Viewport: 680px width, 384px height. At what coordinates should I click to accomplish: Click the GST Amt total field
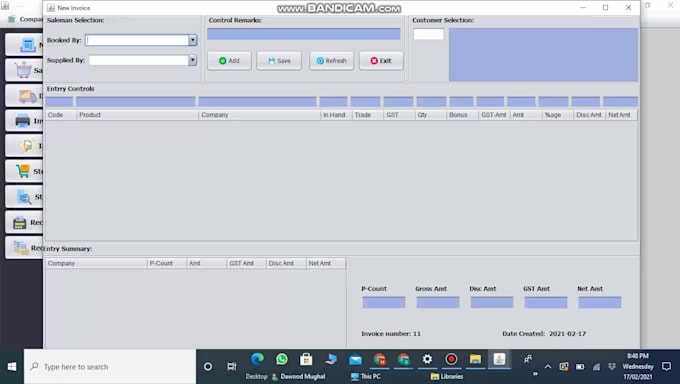546,302
